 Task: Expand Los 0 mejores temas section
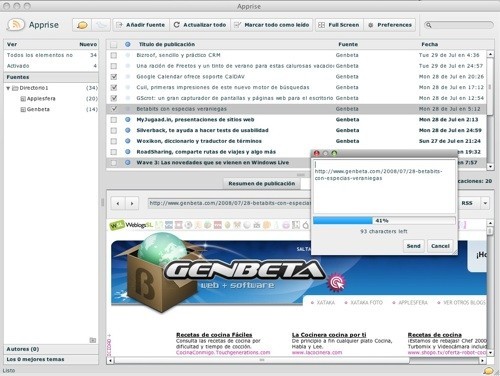click(x=51, y=359)
